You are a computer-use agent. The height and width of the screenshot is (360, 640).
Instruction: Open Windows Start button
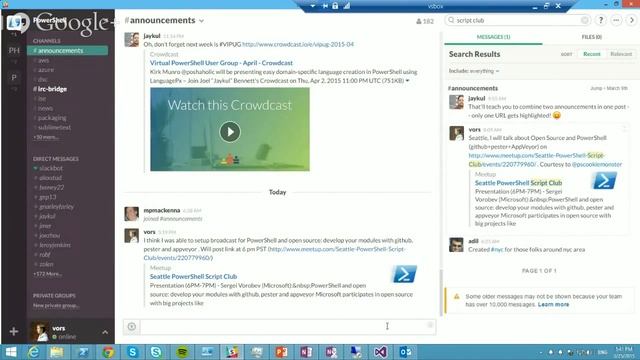tap(11, 352)
